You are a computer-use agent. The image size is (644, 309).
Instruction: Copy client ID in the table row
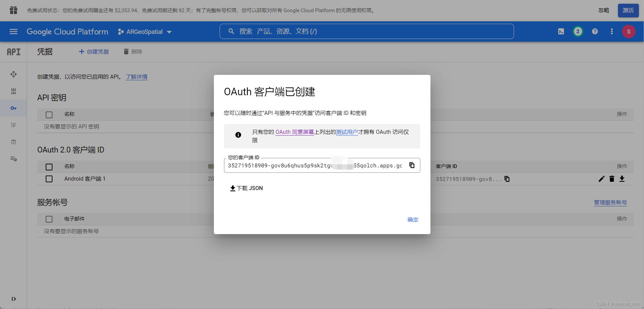pos(507,179)
